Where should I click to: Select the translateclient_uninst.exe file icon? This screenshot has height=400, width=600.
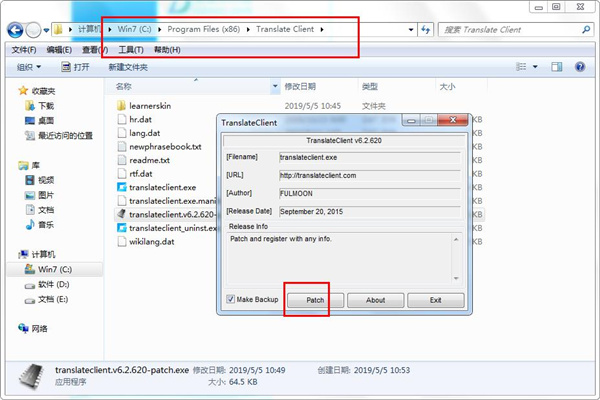coord(122,228)
